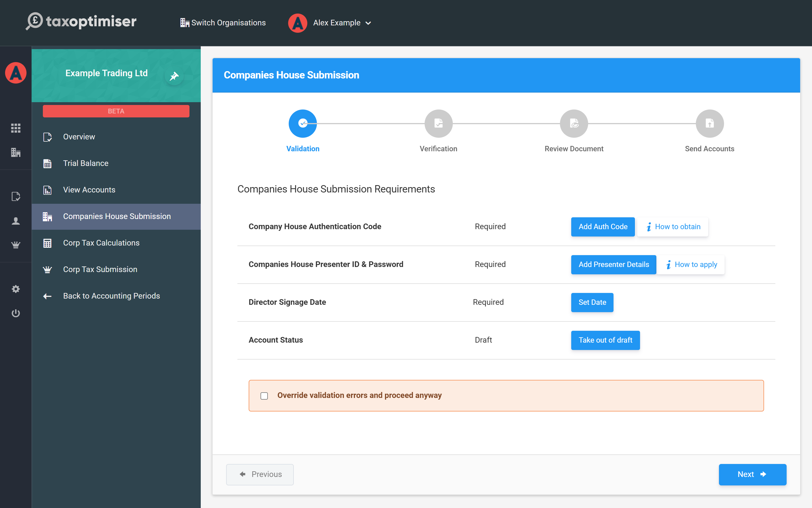Open Corp Tax Calculations in the sidebar
The width and height of the screenshot is (812, 508).
[116, 243]
